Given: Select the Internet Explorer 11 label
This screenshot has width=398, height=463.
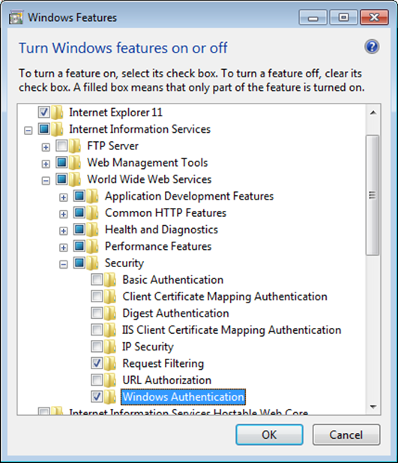Looking at the screenshot, I should (116, 112).
